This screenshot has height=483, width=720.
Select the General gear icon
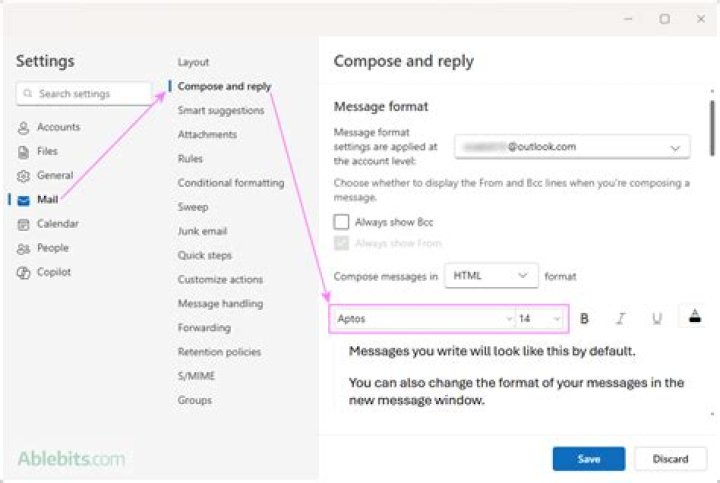(x=23, y=176)
